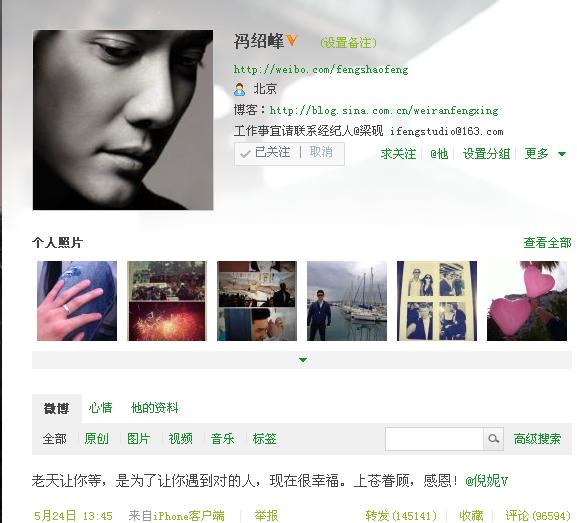
Task: Click the weibo search input field
Action: 434,439
